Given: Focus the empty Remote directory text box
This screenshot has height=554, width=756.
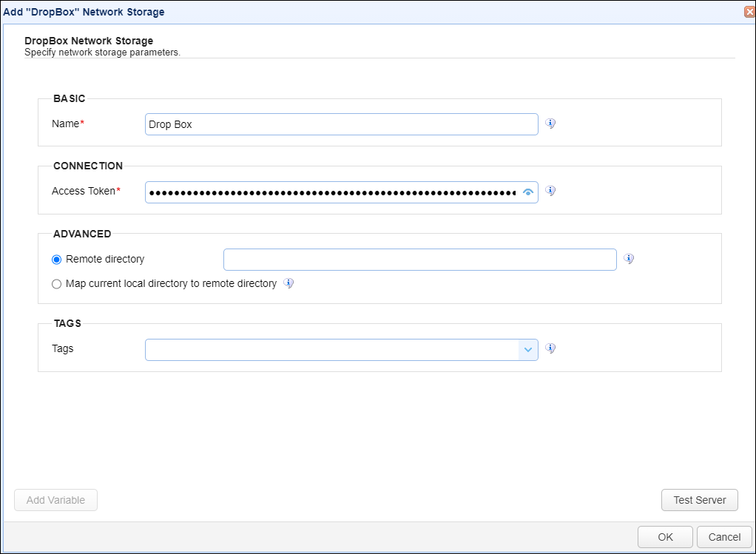Looking at the screenshot, I should pyautogui.click(x=419, y=260).
